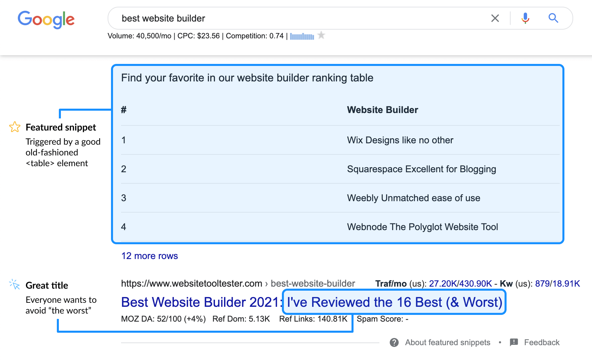Click the feedback flag icon
The width and height of the screenshot is (592, 364).
(x=514, y=342)
